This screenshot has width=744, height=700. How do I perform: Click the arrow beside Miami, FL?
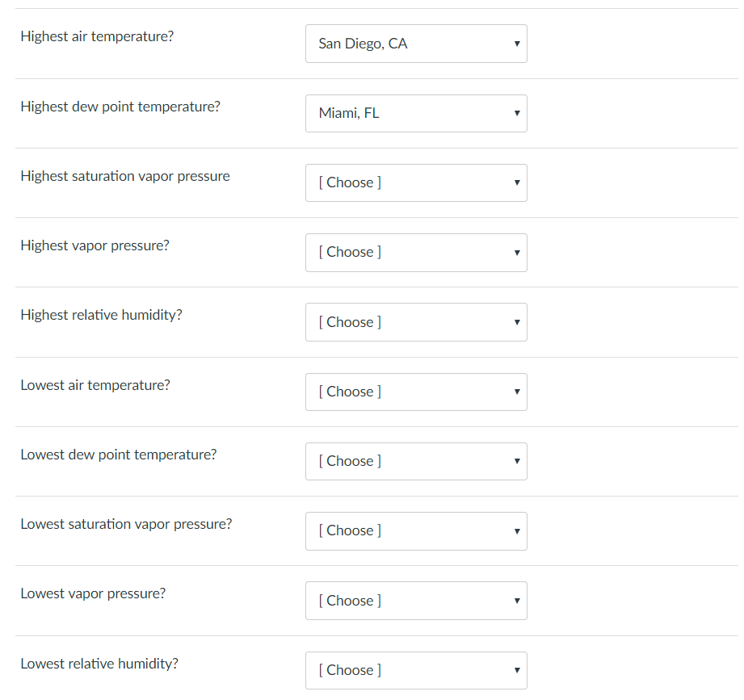coord(516,113)
